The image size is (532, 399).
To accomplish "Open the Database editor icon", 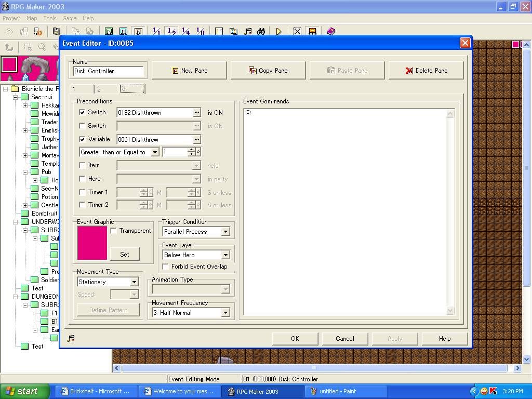I will 220,31.
